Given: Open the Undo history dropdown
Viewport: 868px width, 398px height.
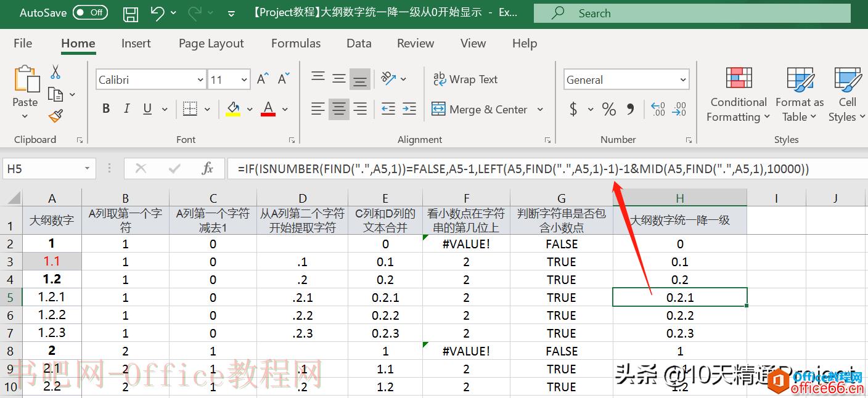Looking at the screenshot, I should point(173,13).
